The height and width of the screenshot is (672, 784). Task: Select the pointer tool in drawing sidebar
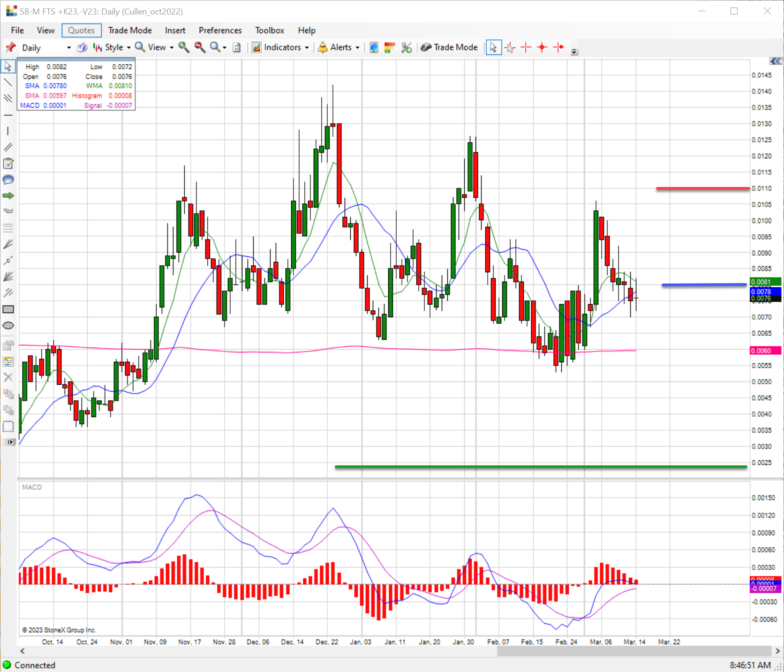click(x=8, y=67)
